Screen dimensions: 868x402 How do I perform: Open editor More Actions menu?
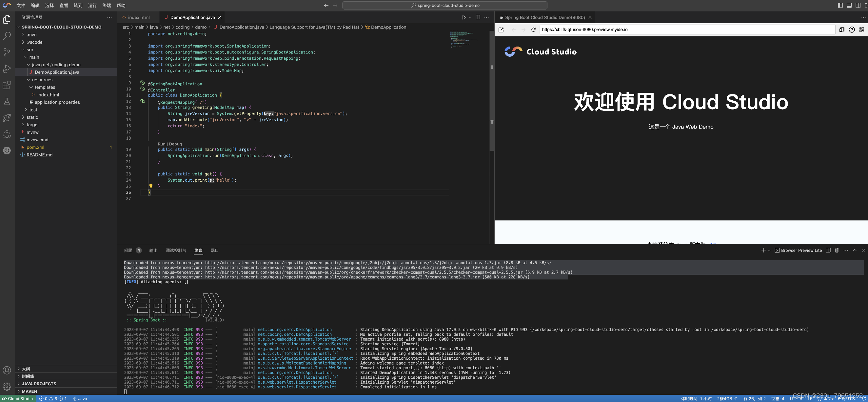(486, 17)
